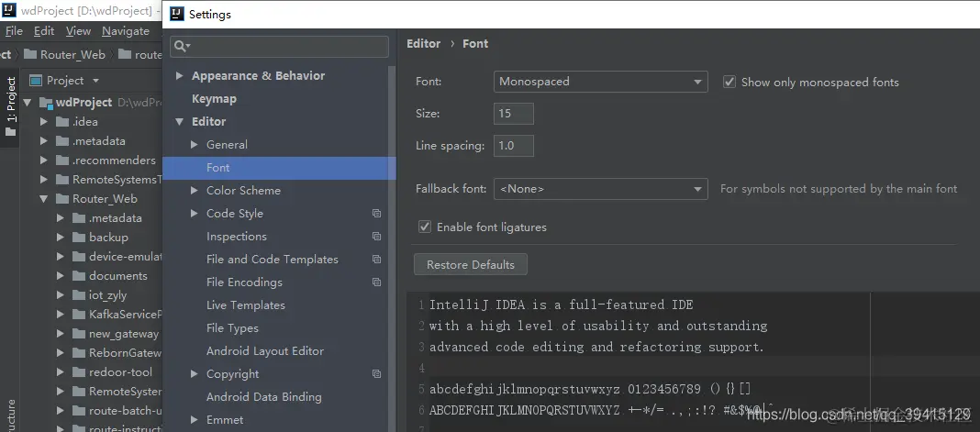Click the per-project icon beside File and Code Templates
The height and width of the screenshot is (432, 980).
(376, 260)
